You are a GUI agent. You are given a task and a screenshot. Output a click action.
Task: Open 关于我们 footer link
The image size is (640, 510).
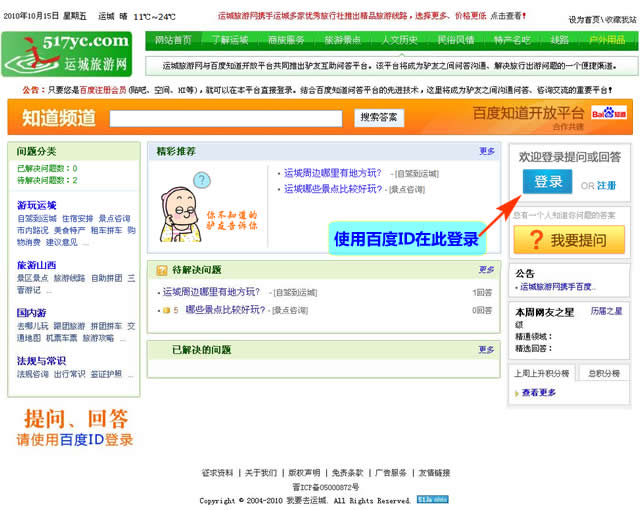coord(261,473)
